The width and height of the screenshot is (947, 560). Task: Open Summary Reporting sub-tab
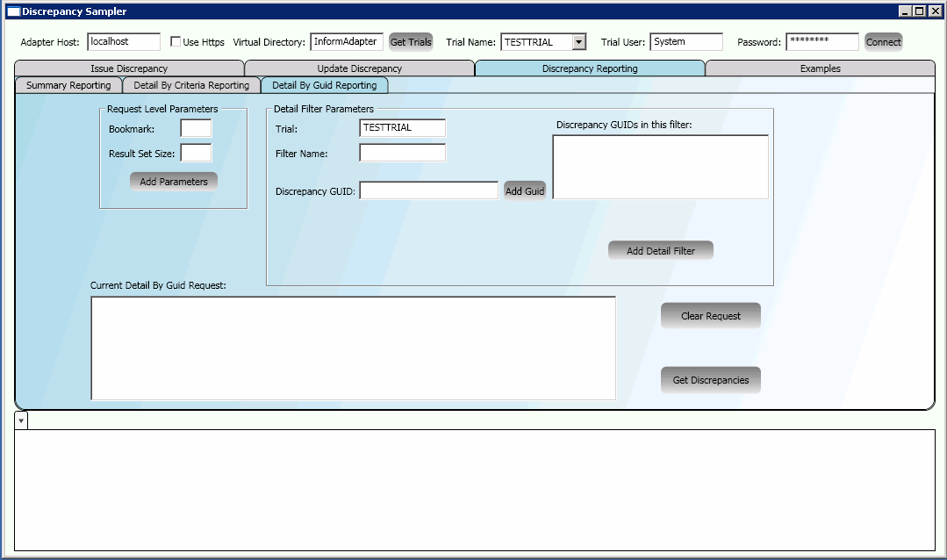click(x=68, y=85)
